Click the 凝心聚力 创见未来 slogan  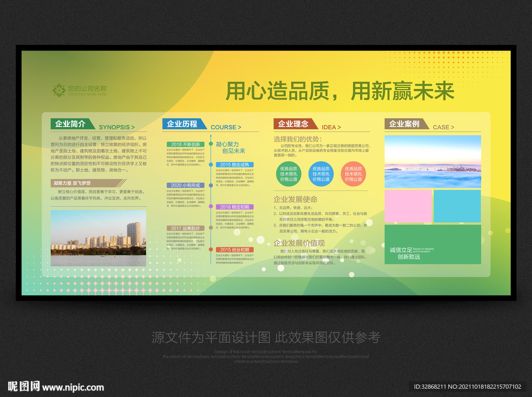(230, 148)
